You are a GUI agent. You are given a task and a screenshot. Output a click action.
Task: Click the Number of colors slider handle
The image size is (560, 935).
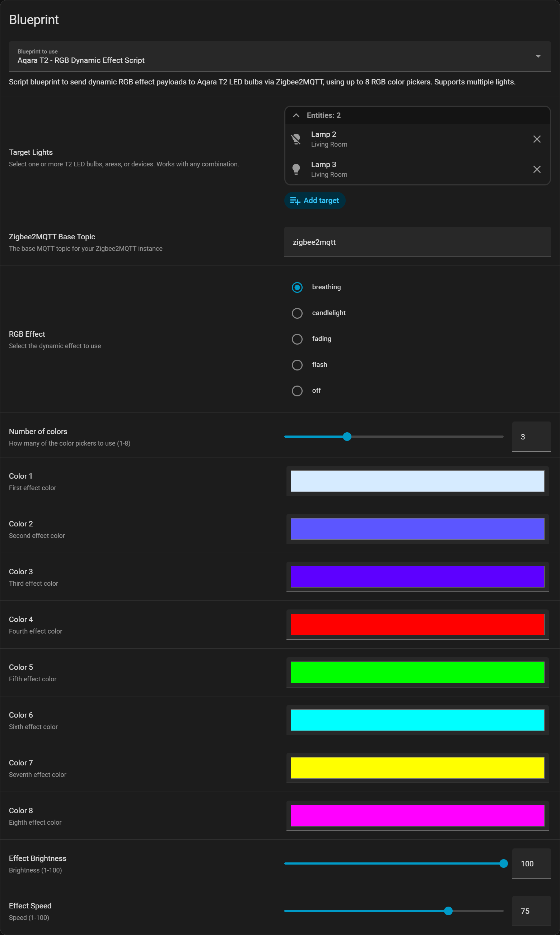pos(347,437)
